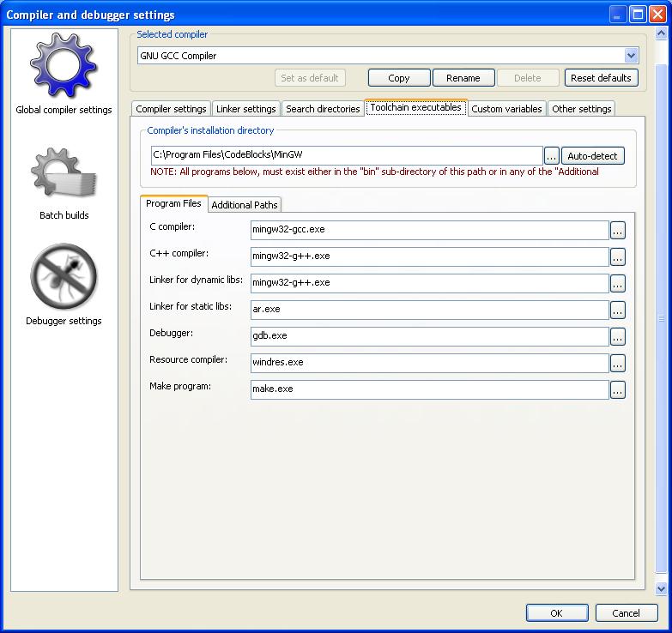The height and width of the screenshot is (633, 672).
Task: Open Global compiler settings gear icon
Action: pyautogui.click(x=64, y=67)
